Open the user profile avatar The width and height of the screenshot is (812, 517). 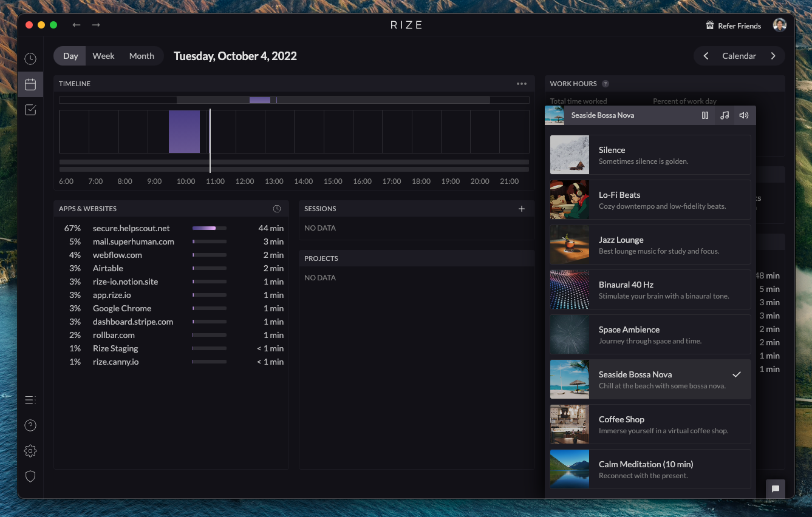(x=780, y=25)
